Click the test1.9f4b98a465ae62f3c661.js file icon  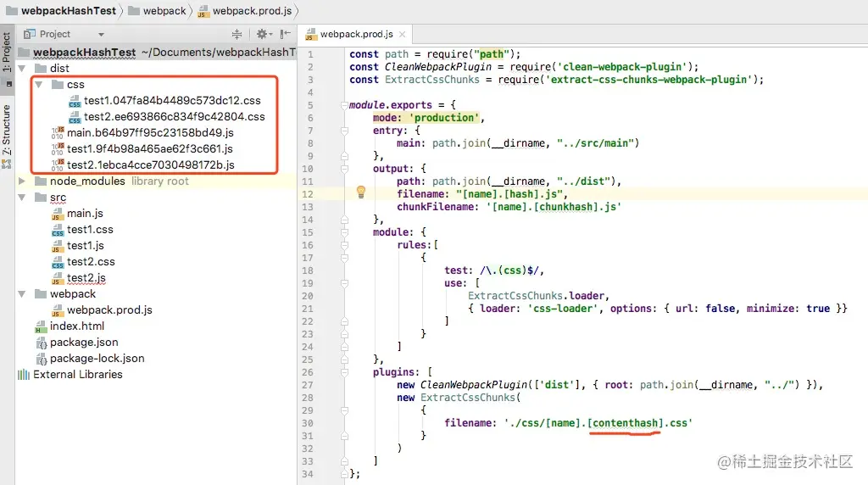[57, 149]
